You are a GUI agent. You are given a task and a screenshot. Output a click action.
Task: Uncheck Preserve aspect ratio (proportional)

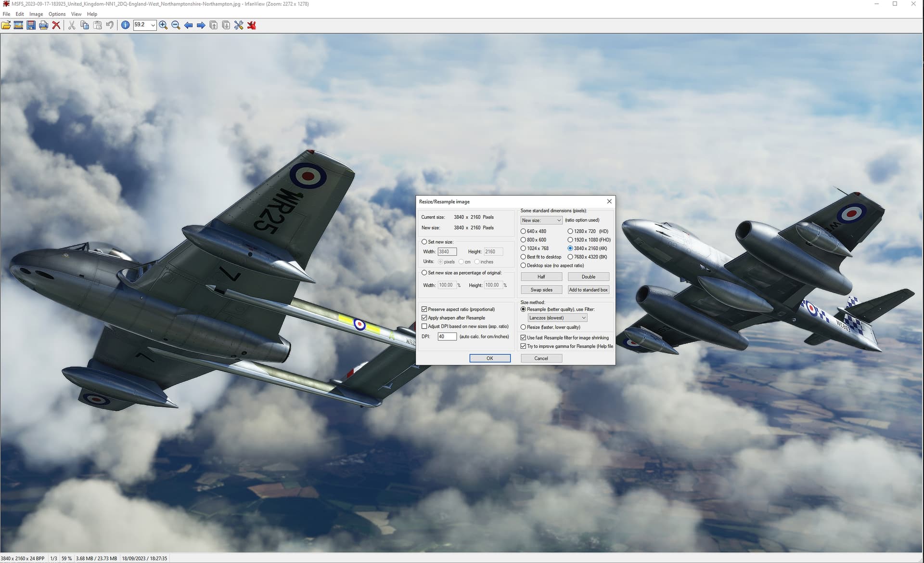(424, 309)
